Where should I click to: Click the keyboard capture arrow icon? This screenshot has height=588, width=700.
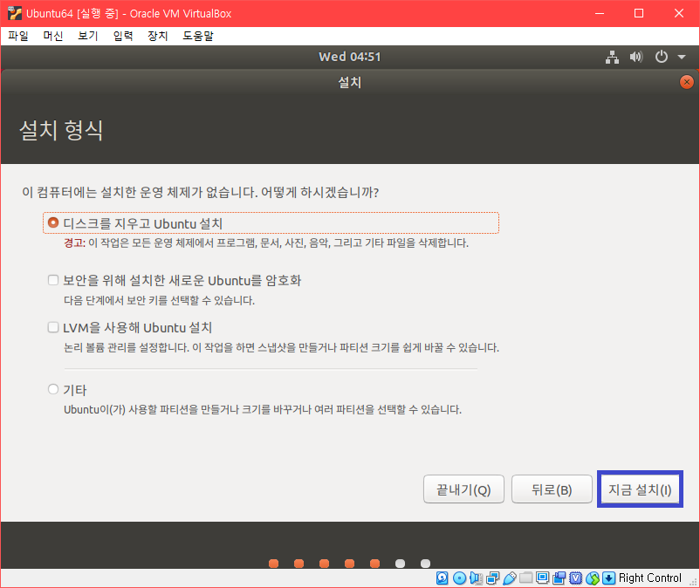click(x=608, y=578)
